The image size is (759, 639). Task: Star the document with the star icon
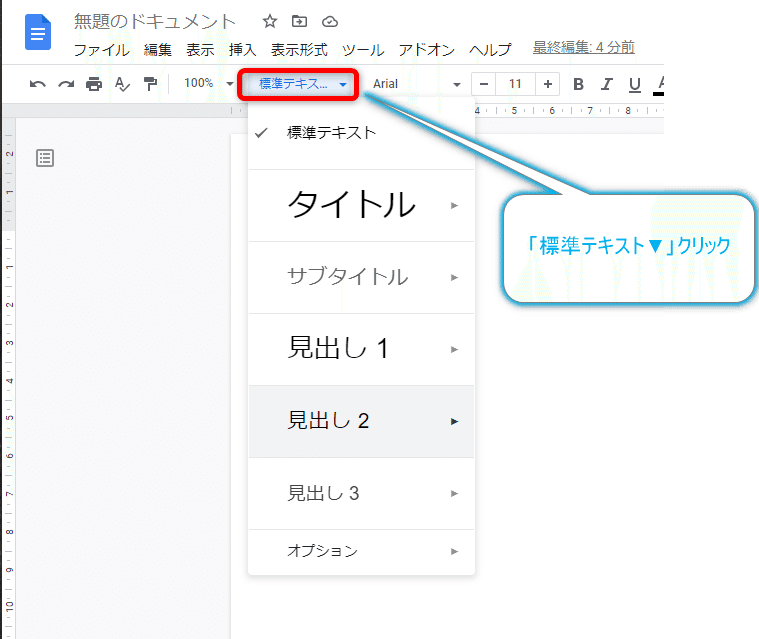click(270, 21)
